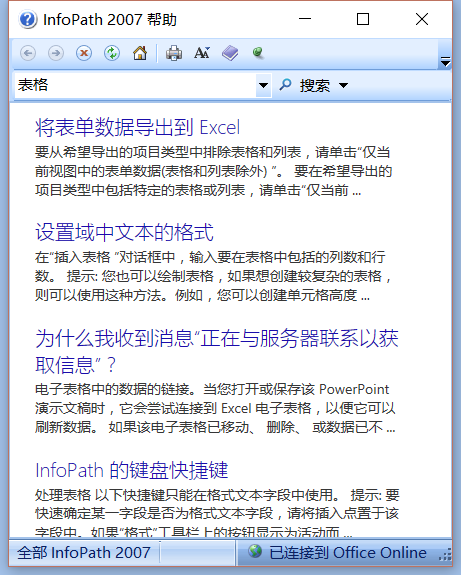Show the table of contents book icon
This screenshot has height=575, width=461.
click(x=230, y=54)
